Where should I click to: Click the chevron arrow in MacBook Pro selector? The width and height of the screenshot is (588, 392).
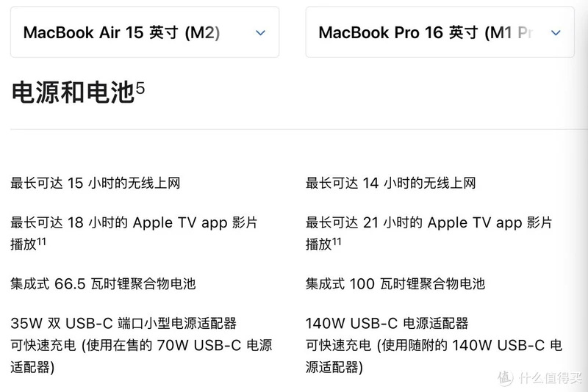(556, 33)
